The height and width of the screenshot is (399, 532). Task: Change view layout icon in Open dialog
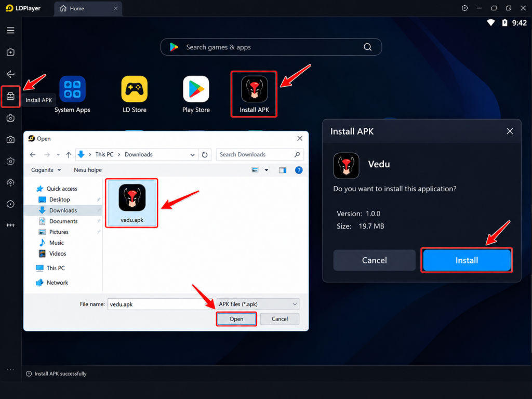click(255, 170)
